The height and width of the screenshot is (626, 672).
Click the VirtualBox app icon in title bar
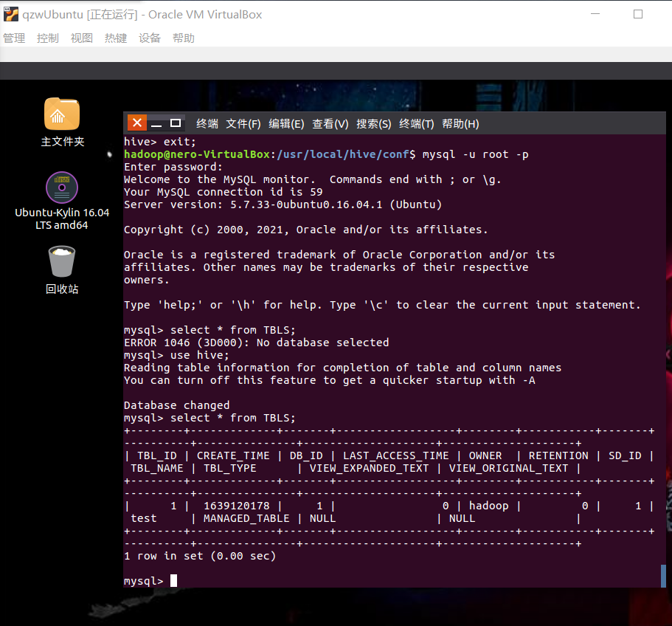(x=11, y=14)
